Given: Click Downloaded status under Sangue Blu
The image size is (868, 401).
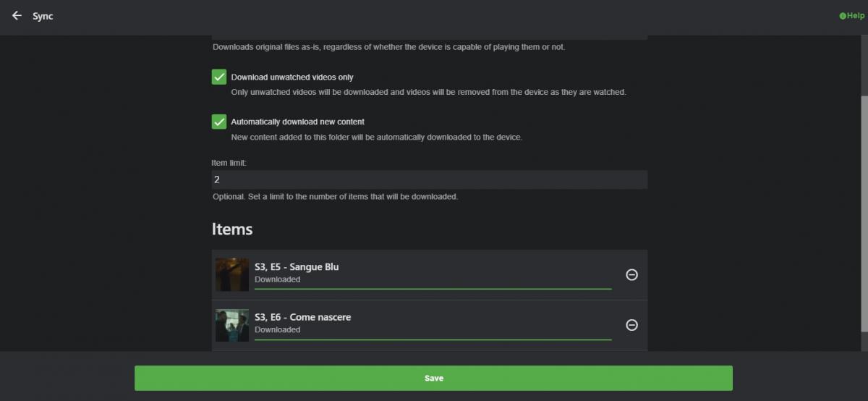Looking at the screenshot, I should [277, 279].
